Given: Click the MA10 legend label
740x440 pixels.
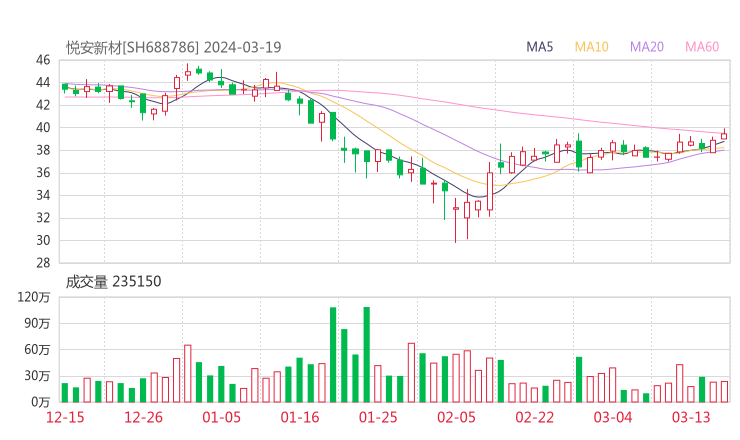Looking at the screenshot, I should tap(591, 47).
